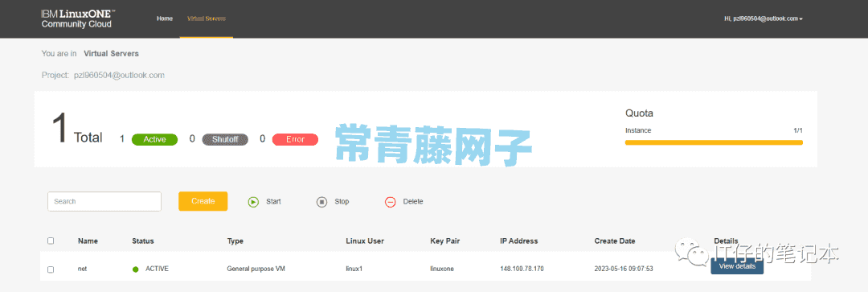
Task: Click the View details button
Action: (737, 266)
